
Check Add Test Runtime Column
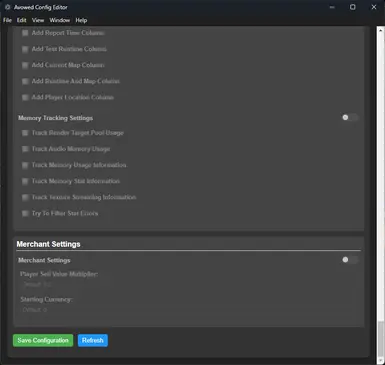[25, 49]
